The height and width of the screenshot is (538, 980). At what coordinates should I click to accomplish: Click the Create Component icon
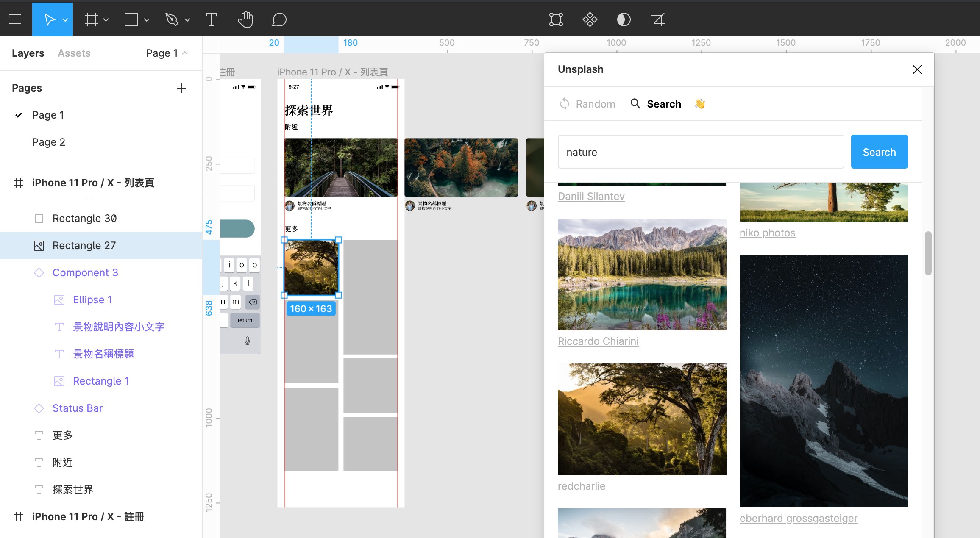pyautogui.click(x=590, y=19)
